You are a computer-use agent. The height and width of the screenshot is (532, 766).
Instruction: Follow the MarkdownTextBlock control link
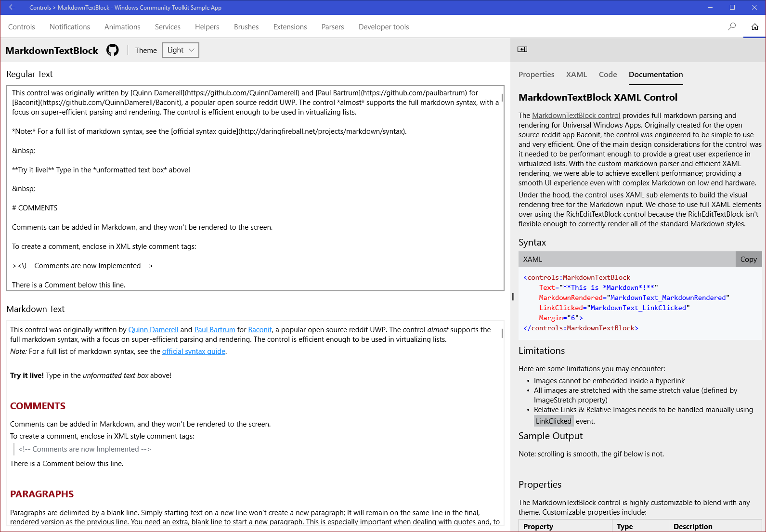tap(576, 116)
